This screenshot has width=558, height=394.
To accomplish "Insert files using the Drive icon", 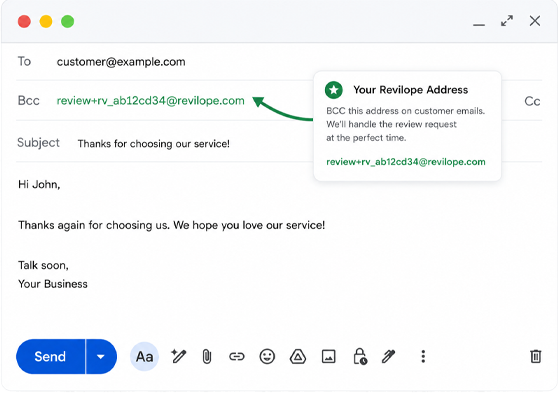I will pos(298,356).
